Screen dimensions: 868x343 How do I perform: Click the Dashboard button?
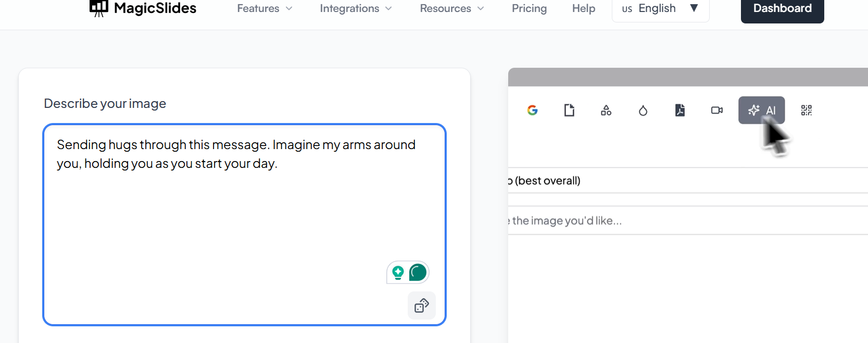pyautogui.click(x=782, y=9)
